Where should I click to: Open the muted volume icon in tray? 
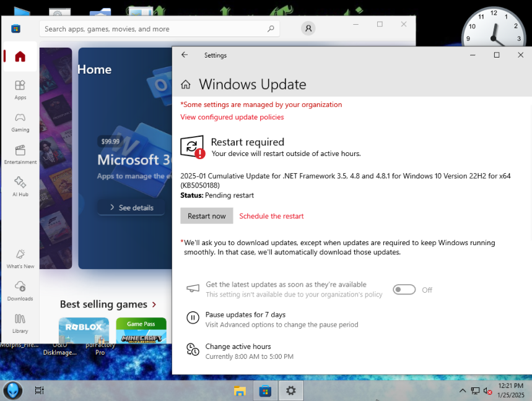coord(487,391)
